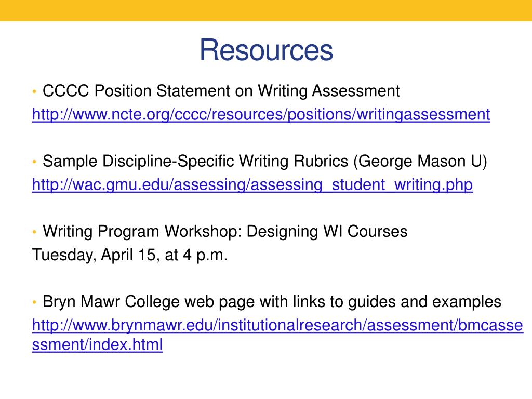Open the ncte.org writing assessment link
Image resolution: width=532 pixels, height=399 pixels.
(x=261, y=114)
